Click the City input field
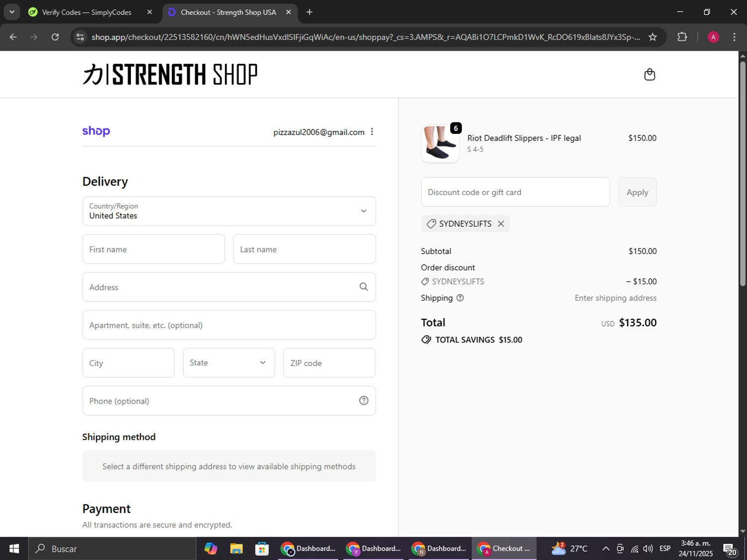This screenshot has width=747, height=560. click(x=128, y=363)
